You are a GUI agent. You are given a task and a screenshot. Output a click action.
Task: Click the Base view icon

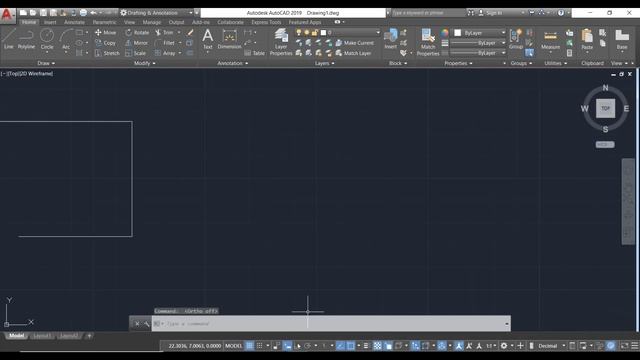pos(622,39)
